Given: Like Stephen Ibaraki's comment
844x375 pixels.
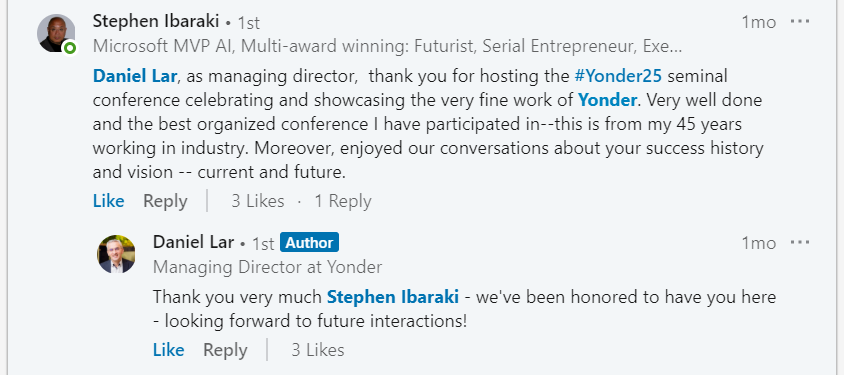Looking at the screenshot, I should (x=108, y=201).
